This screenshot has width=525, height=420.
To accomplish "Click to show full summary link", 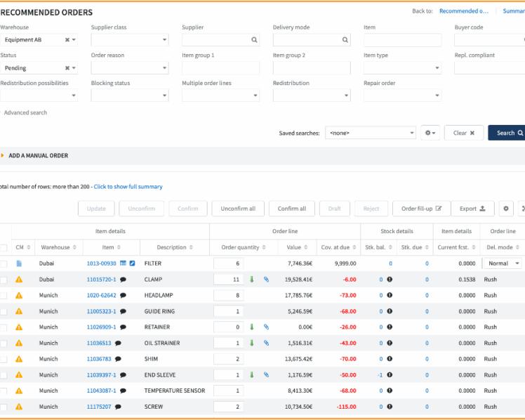I will click(x=128, y=187).
